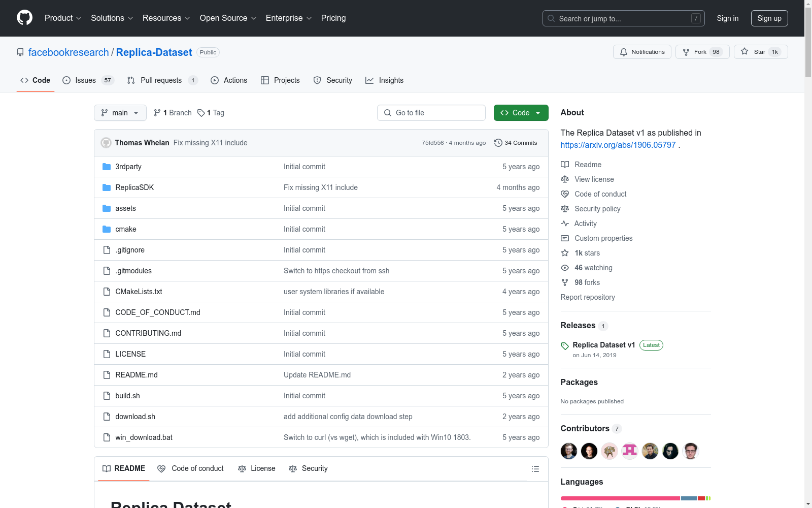Image resolution: width=812 pixels, height=508 pixels.
Task: Open the Security repository tab
Action: pyautogui.click(x=333, y=80)
